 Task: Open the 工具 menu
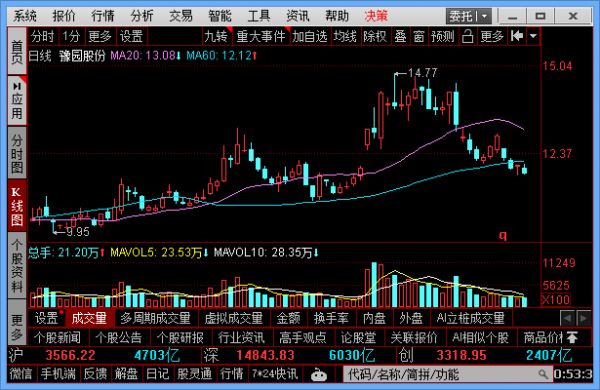259,16
